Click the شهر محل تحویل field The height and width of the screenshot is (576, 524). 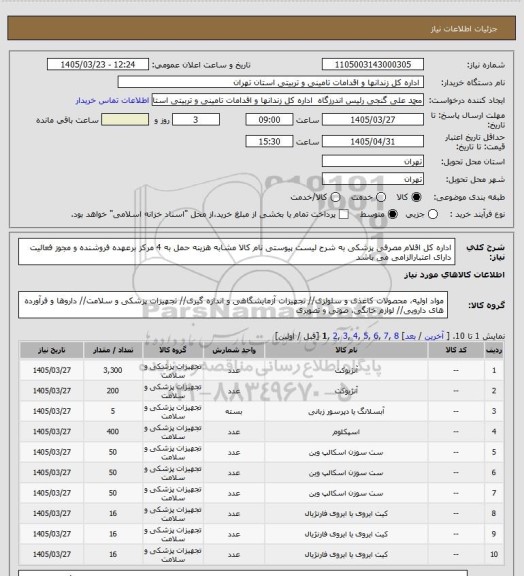[x=373, y=179]
